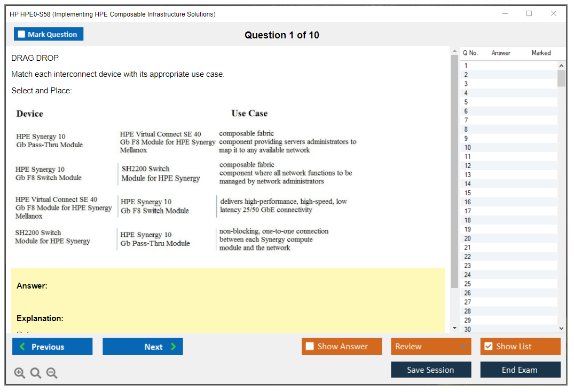This screenshot has height=392, width=574.
Task: Jump to question 20 in the list
Action: (x=467, y=238)
